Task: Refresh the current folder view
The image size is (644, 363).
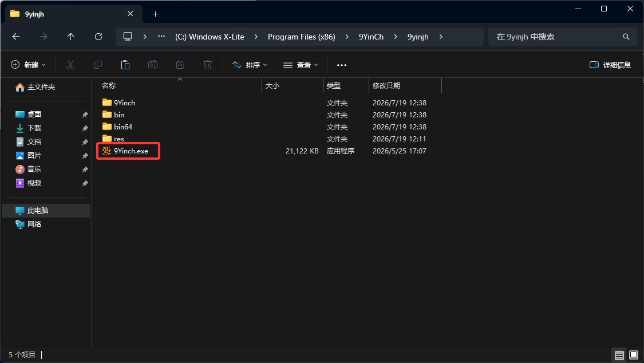Action: 98,37
